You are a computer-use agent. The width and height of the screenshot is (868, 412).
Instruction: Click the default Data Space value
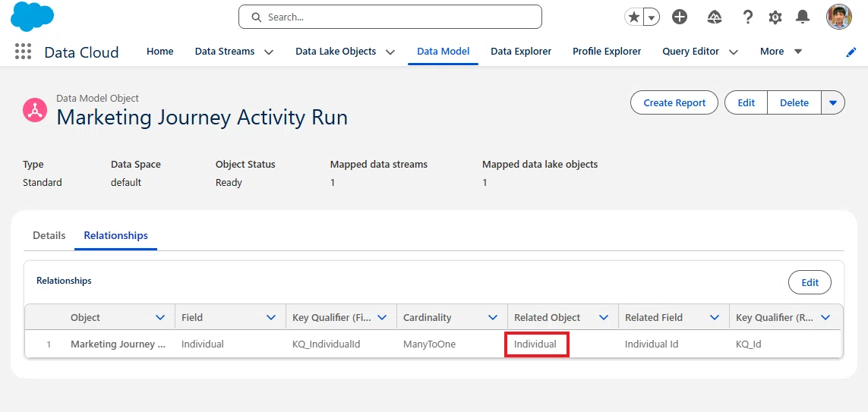(126, 183)
